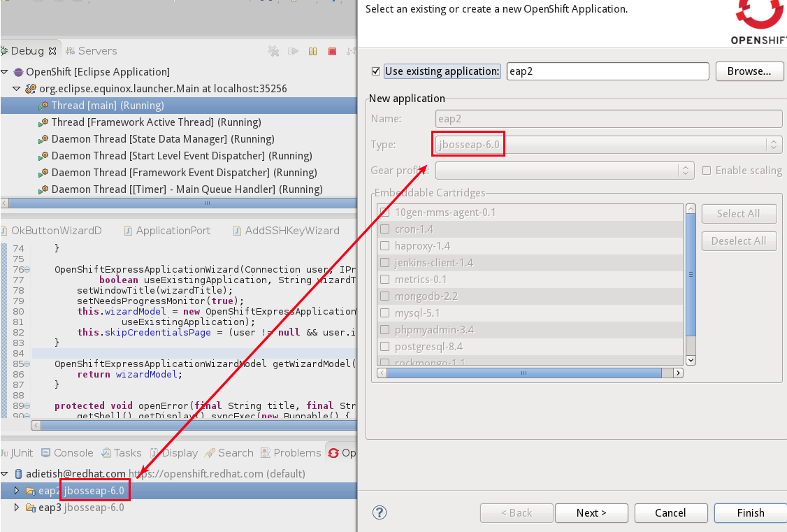Click the Finish button

pos(751,513)
